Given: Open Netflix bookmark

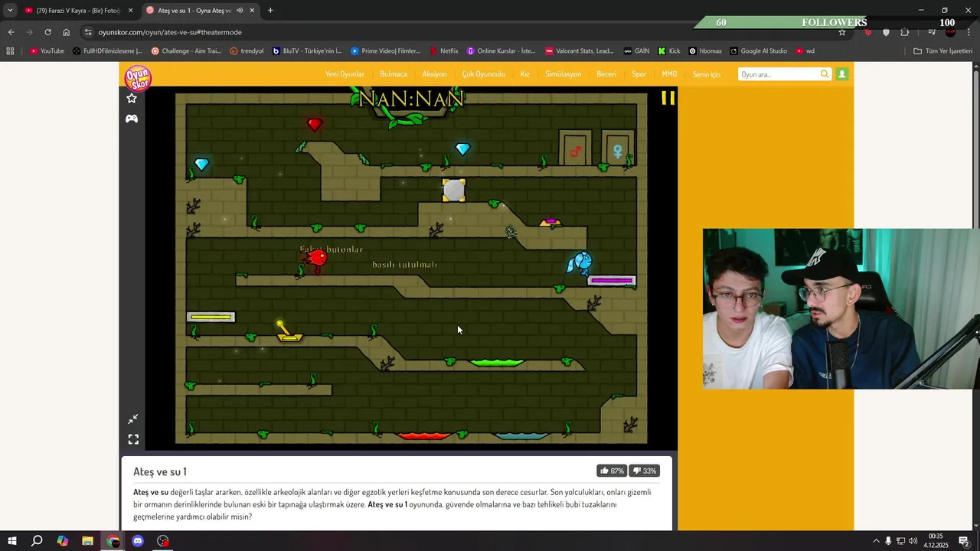Looking at the screenshot, I should 444,51.
